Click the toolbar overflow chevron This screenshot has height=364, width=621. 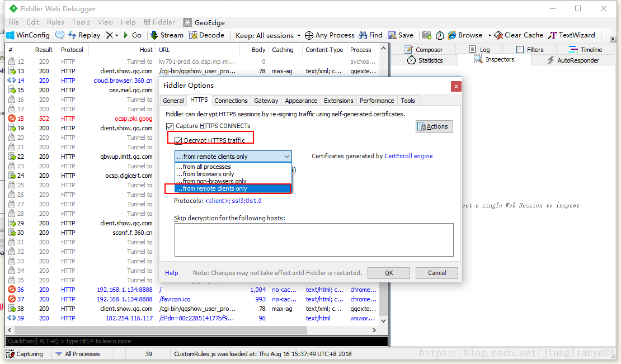pos(613,39)
